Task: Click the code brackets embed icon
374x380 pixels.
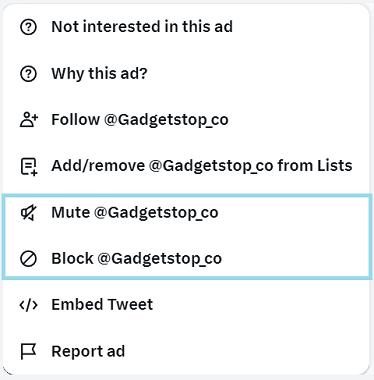Action: [x=29, y=305]
